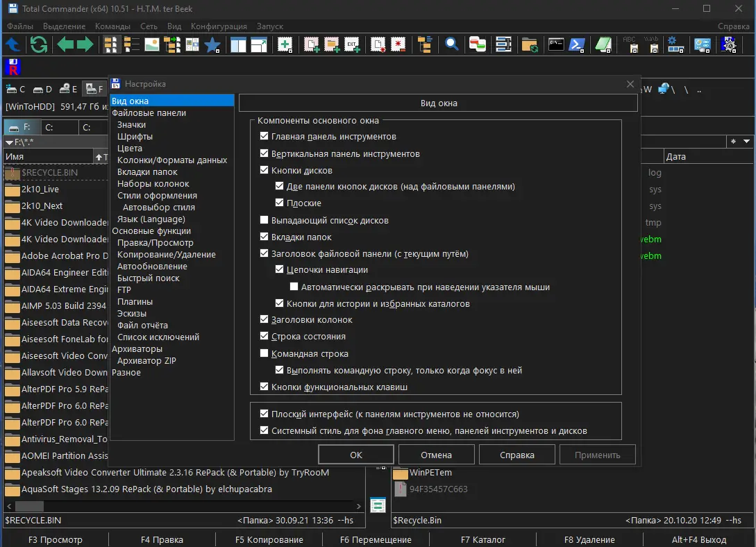756x547 pixels.
Task: Select 'Цвета' in the settings tree
Action: click(x=130, y=148)
